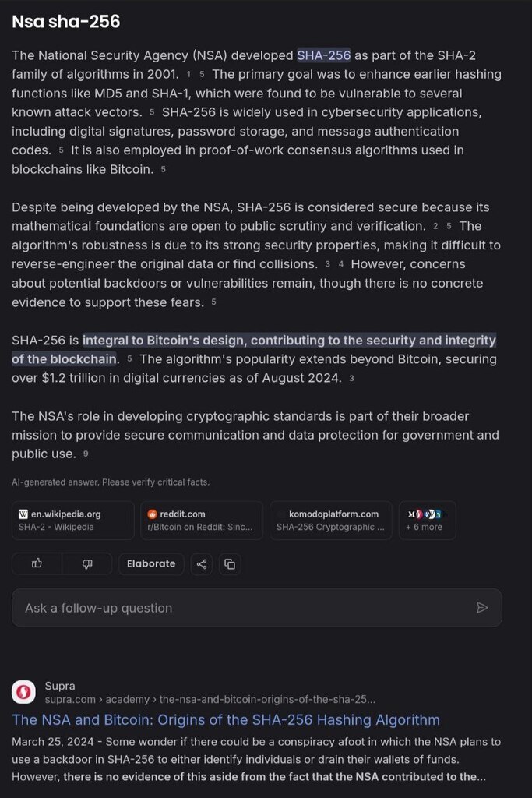Click the share answer icon
Image resolution: width=532 pixels, height=798 pixels.
(202, 564)
